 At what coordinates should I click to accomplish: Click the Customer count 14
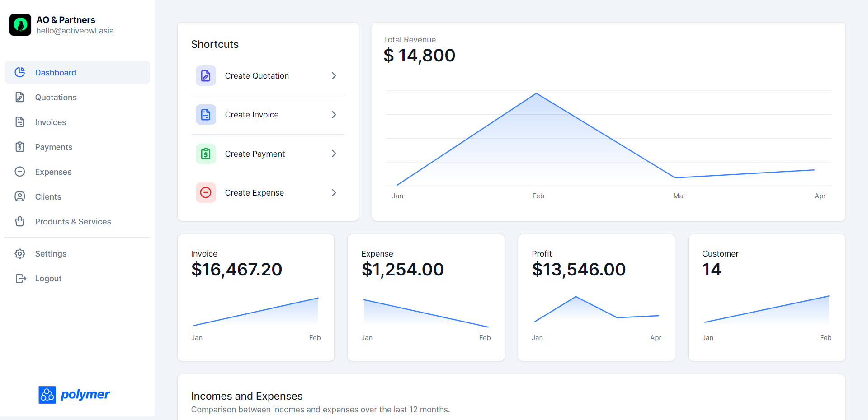[712, 270]
